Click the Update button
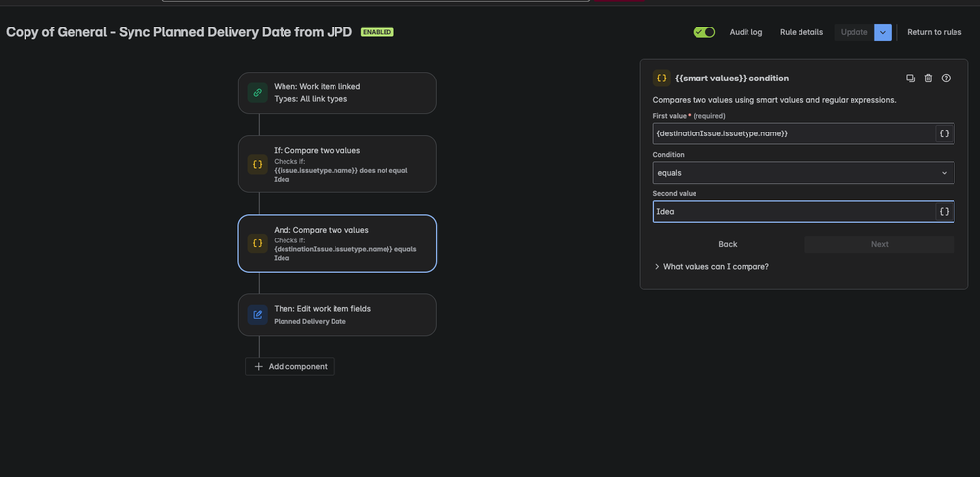Viewport: 980px width, 477px height. click(x=853, y=32)
